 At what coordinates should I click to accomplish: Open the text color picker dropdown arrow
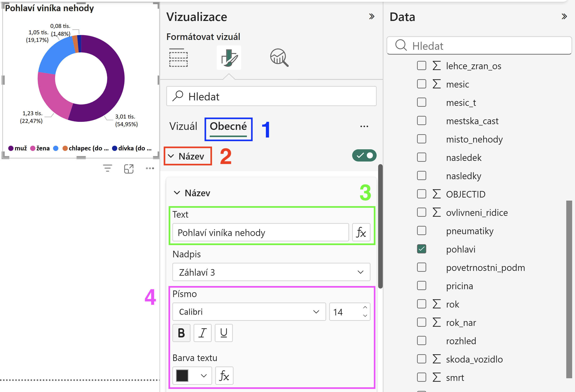tap(204, 376)
